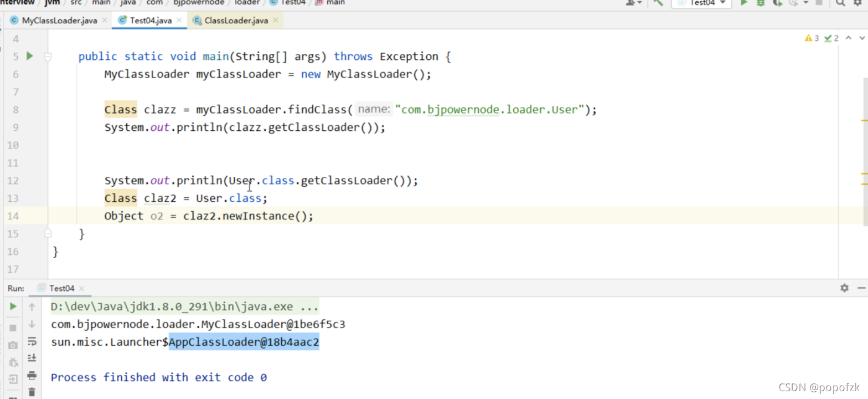Click "Process finished with exit code 0"
868x399 pixels.
click(x=159, y=377)
